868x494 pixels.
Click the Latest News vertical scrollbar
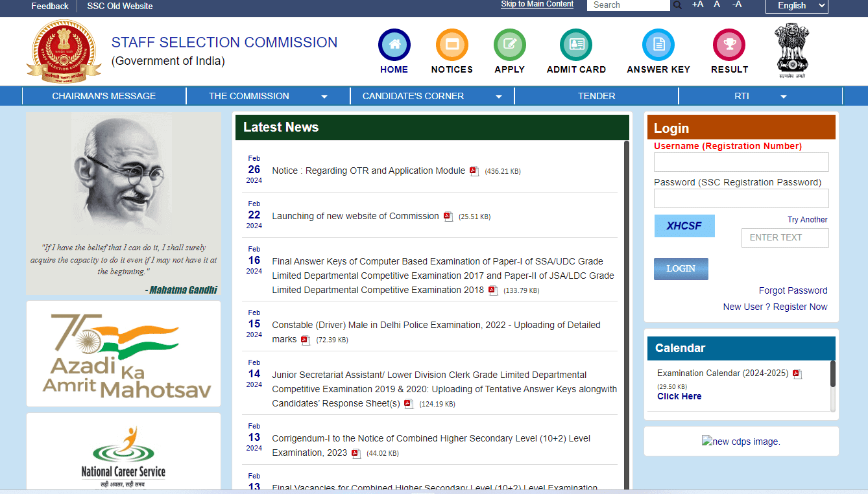pos(627,315)
